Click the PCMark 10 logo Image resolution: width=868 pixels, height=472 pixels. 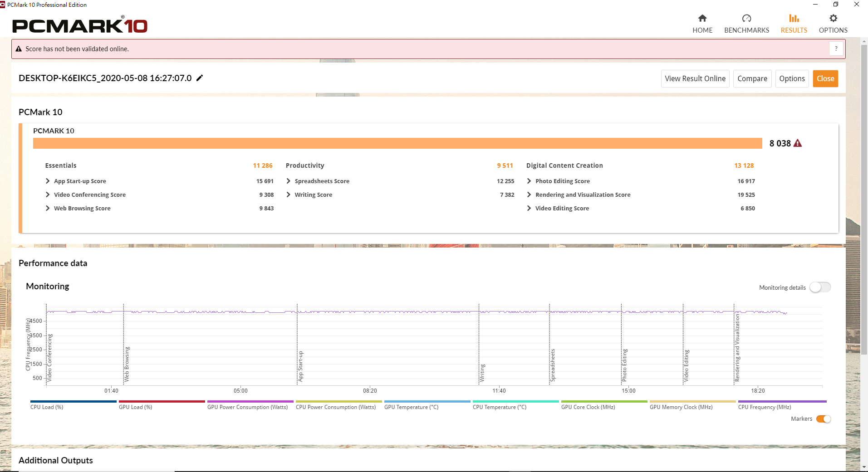pyautogui.click(x=80, y=25)
